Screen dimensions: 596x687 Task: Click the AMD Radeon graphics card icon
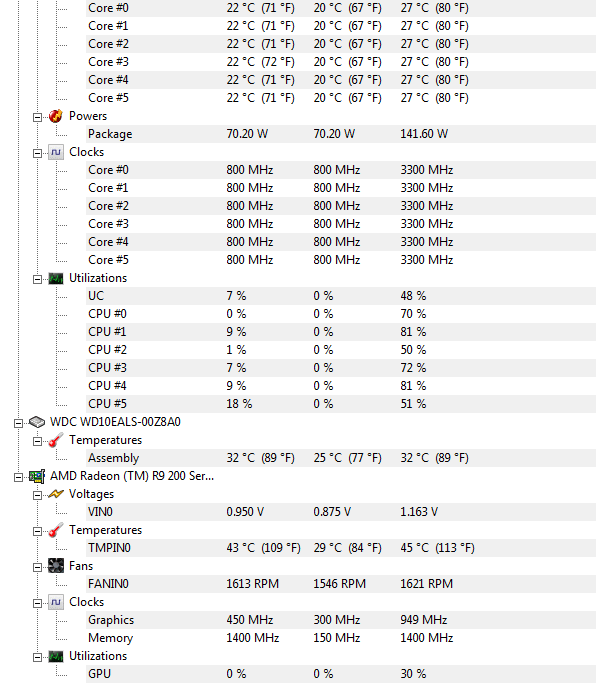pos(37,476)
